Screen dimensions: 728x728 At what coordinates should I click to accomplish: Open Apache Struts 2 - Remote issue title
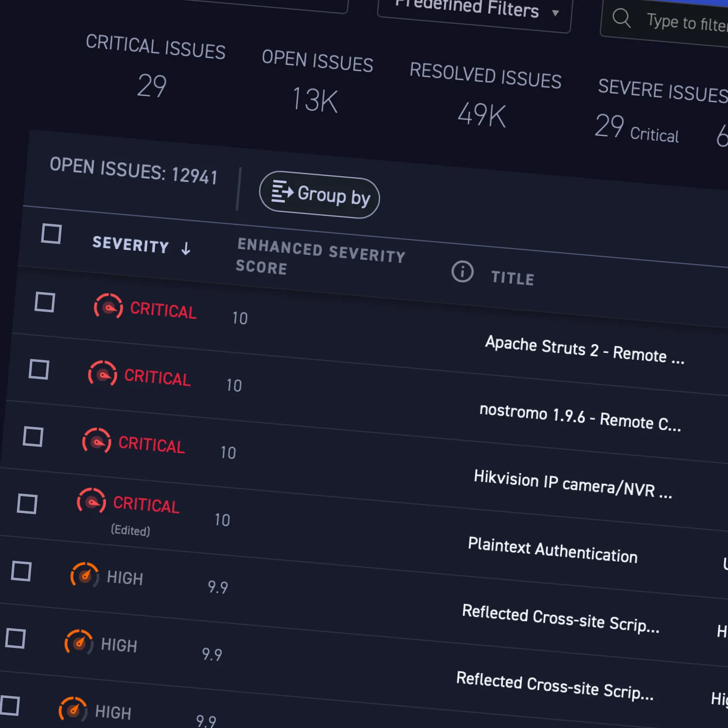pos(585,350)
